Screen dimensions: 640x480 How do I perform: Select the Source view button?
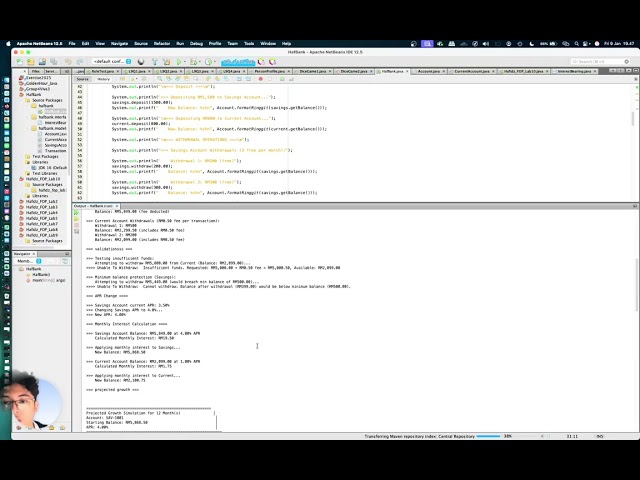82,79
